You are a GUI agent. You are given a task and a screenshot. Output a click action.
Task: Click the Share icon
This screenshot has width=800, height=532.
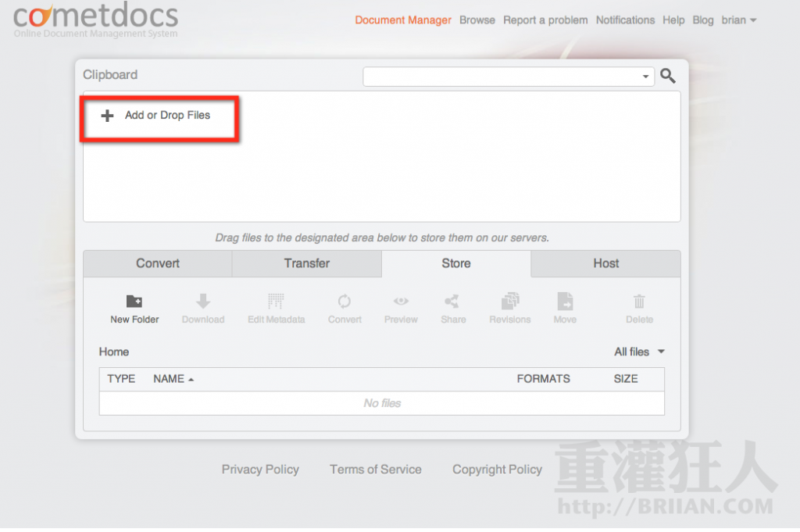coord(453,302)
